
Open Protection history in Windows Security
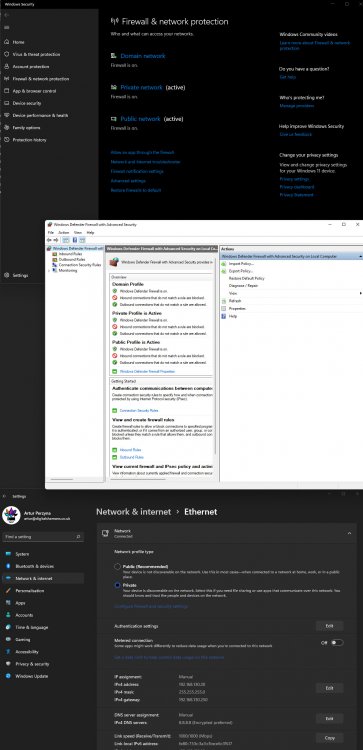tap(29, 140)
